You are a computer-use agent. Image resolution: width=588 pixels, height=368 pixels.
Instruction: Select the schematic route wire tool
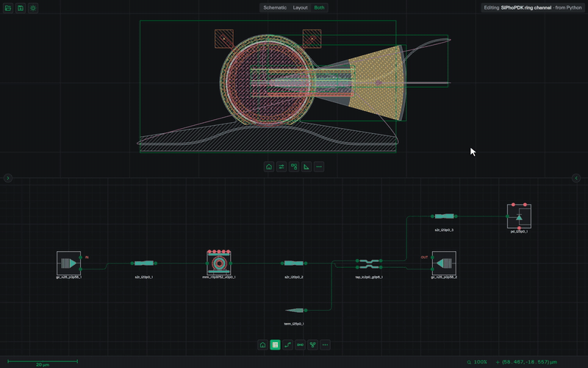287,344
